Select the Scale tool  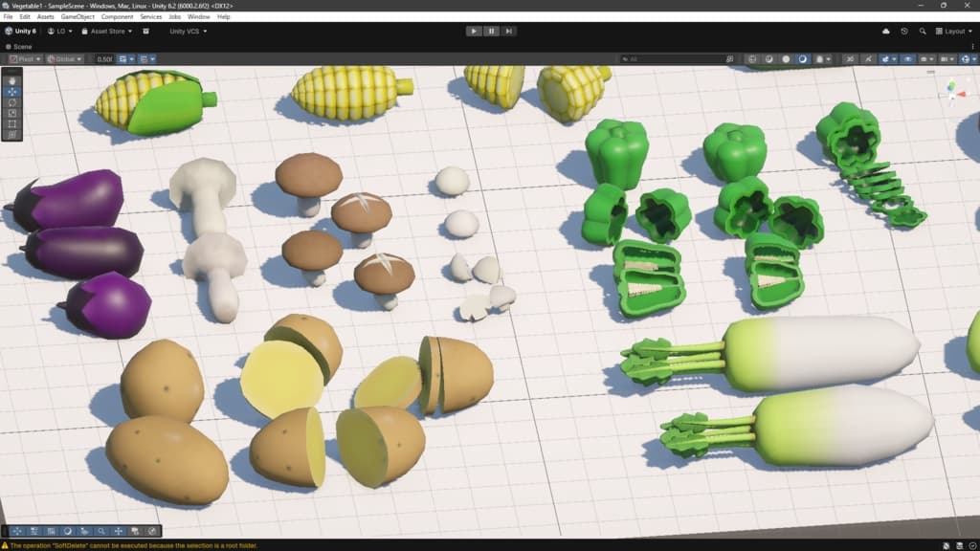(11, 113)
